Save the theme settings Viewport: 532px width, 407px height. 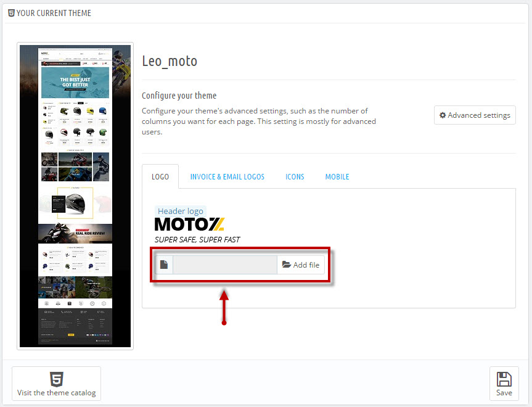pyautogui.click(x=504, y=384)
